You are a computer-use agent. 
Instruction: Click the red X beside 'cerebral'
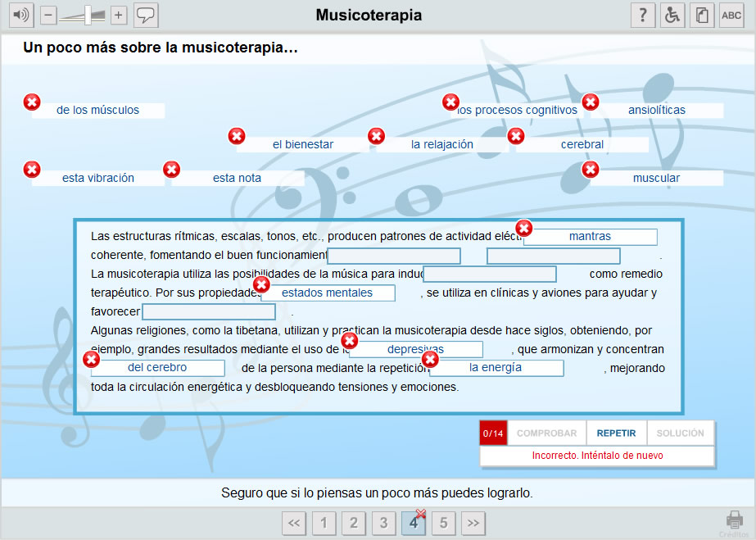[516, 137]
